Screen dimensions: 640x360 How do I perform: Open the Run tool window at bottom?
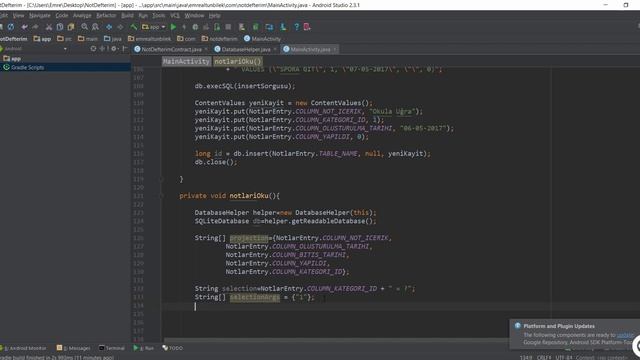coord(144,348)
